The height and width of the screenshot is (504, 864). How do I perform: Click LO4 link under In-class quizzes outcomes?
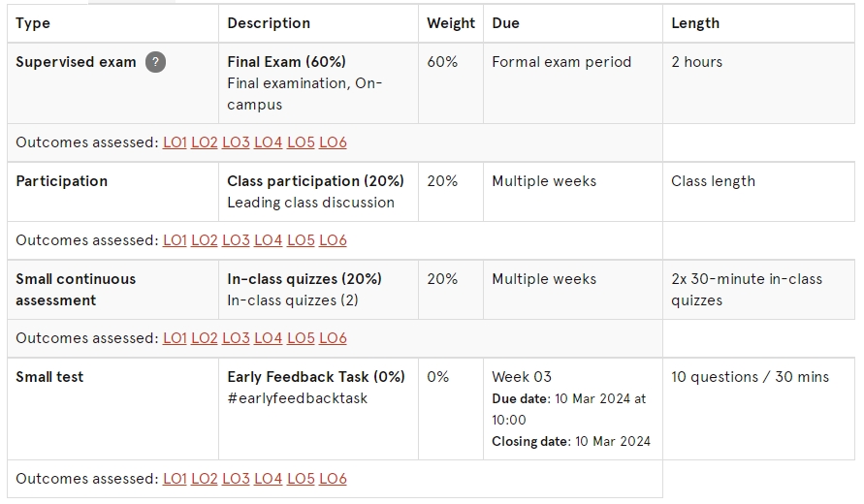(x=269, y=338)
